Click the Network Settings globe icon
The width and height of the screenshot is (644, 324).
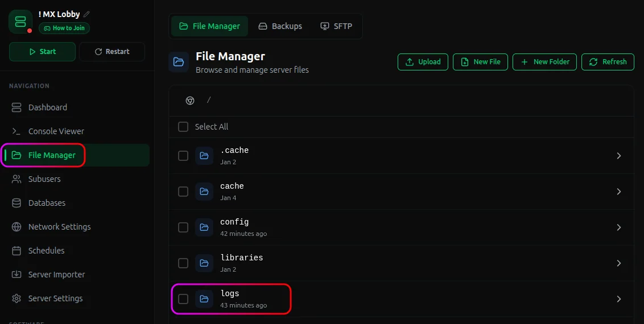(x=16, y=227)
